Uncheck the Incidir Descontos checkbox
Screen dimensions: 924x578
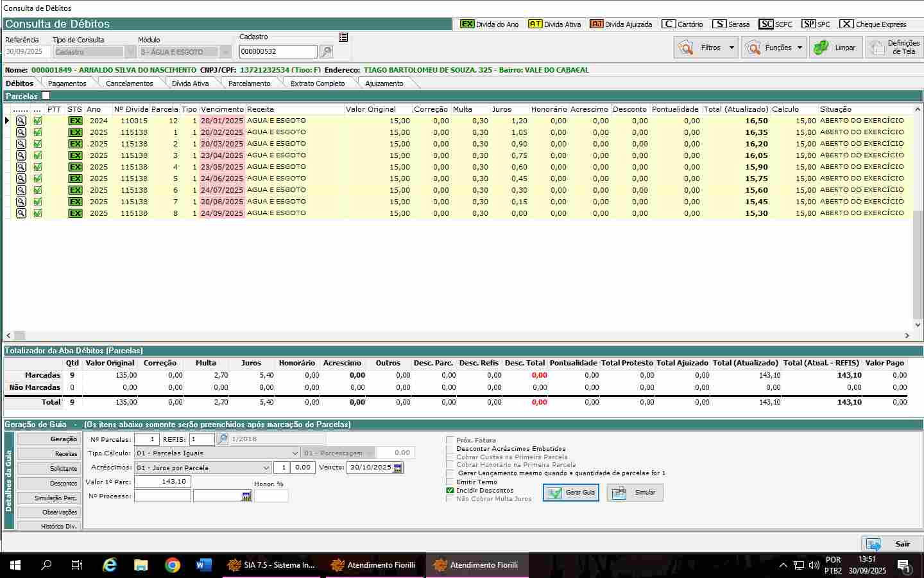pyautogui.click(x=450, y=491)
